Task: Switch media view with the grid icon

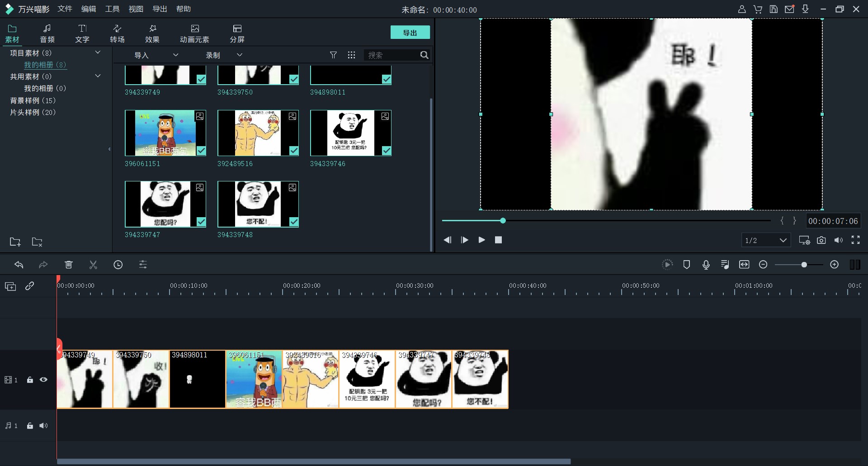Action: point(351,55)
